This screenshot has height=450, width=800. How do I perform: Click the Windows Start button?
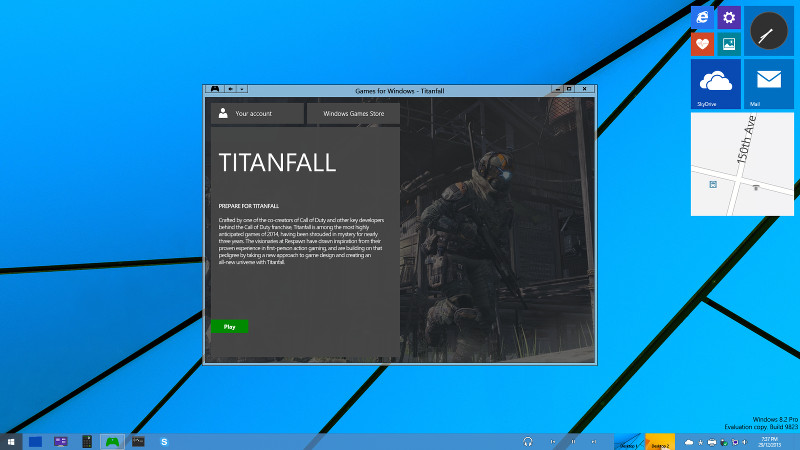tap(11, 442)
